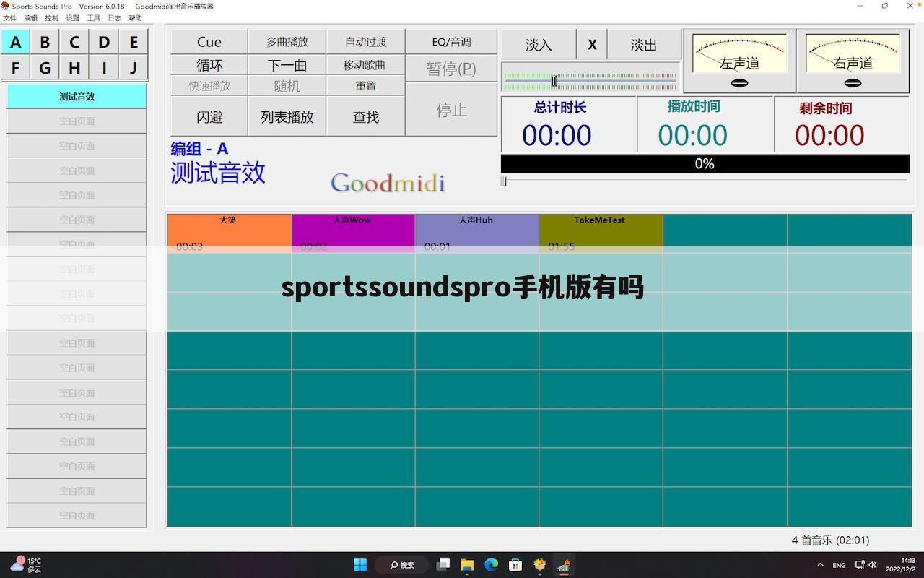The height and width of the screenshot is (578, 924).
Task: Open File Explorer in the taskbar
Action: 467,565
